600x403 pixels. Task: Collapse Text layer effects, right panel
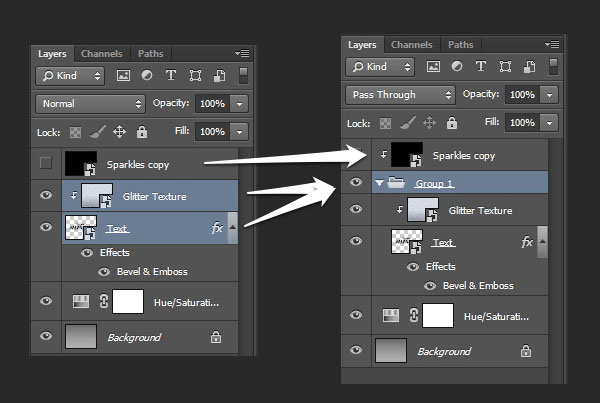(542, 241)
